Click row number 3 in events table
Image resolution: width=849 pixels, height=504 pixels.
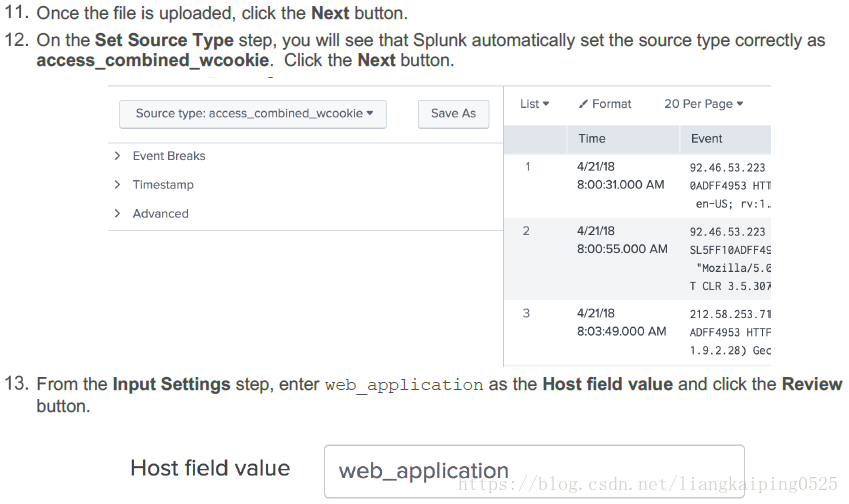click(526, 313)
